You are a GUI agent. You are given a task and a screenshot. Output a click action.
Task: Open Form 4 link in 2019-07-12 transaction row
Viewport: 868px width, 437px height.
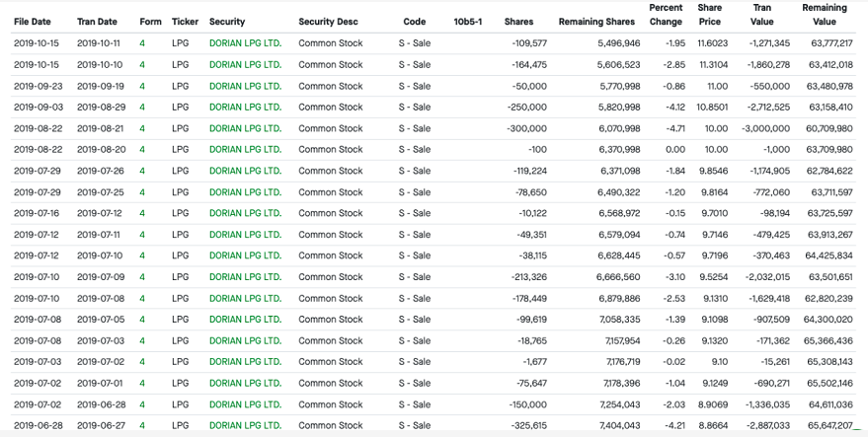142,213
